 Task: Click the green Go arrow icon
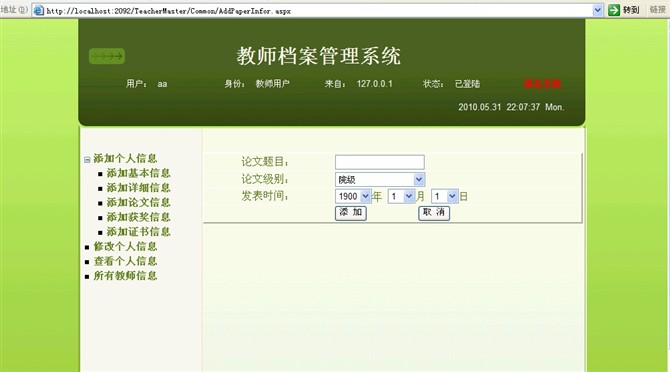point(614,10)
